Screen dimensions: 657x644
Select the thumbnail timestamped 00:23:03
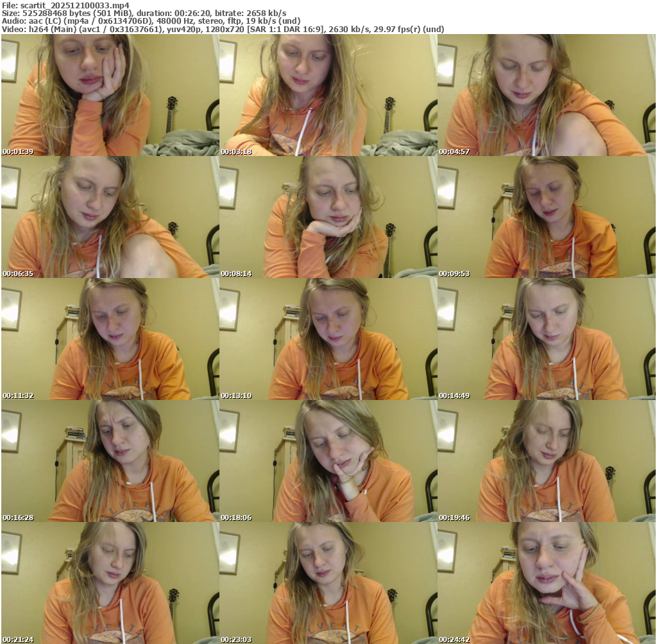328,583
